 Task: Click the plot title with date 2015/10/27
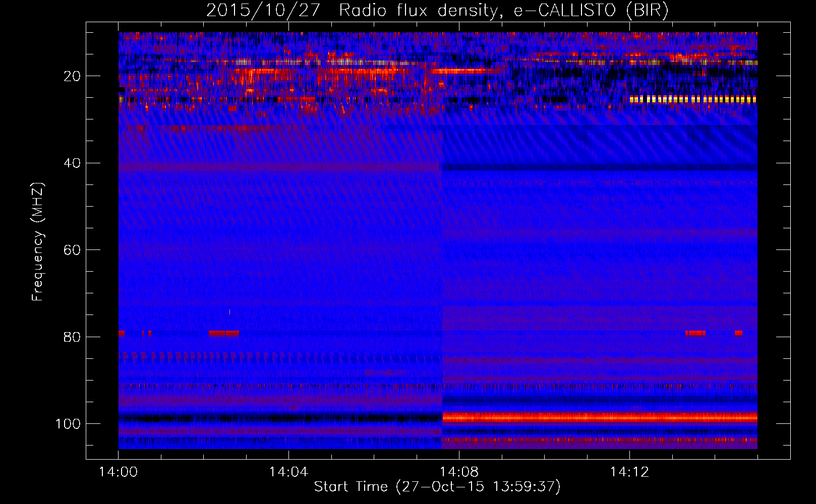click(x=437, y=11)
